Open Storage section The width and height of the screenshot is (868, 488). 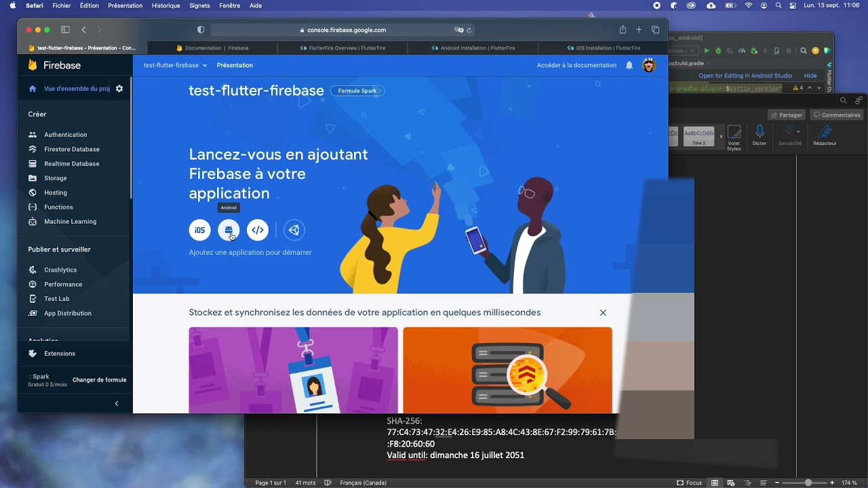(47, 178)
